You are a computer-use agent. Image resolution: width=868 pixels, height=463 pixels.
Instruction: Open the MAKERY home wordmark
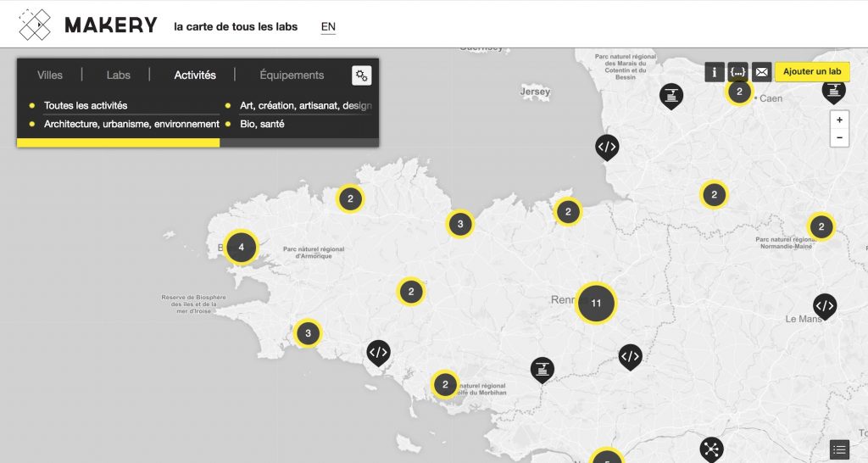(111, 25)
